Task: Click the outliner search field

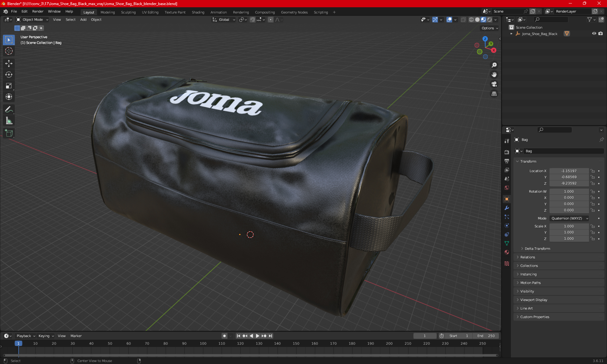Action: tap(551, 20)
